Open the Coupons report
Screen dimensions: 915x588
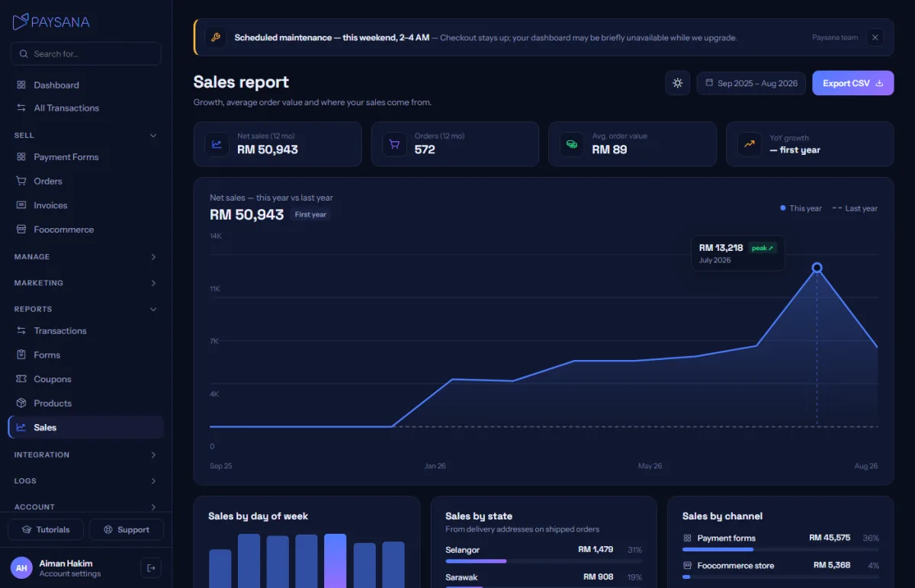coord(86,379)
